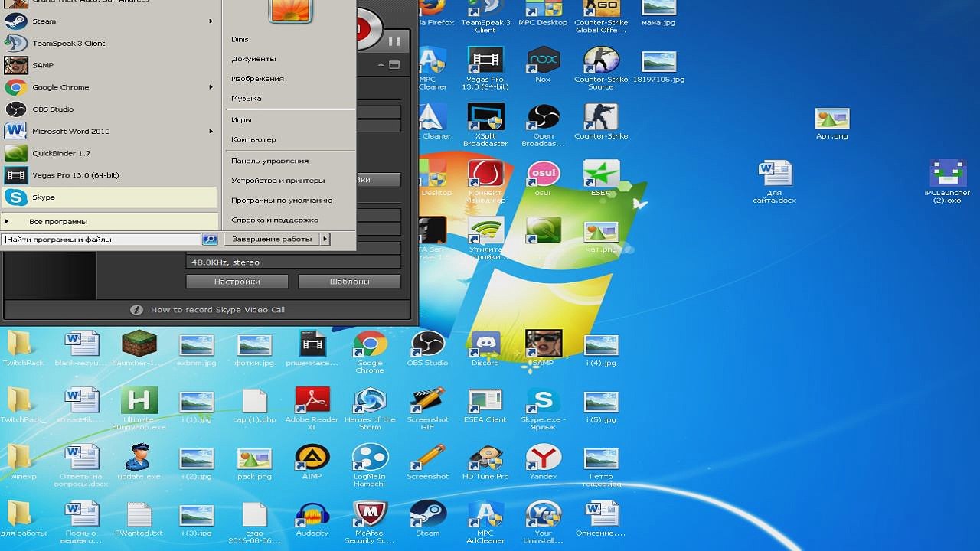Open SAMP from the Start menu list

click(x=109, y=65)
